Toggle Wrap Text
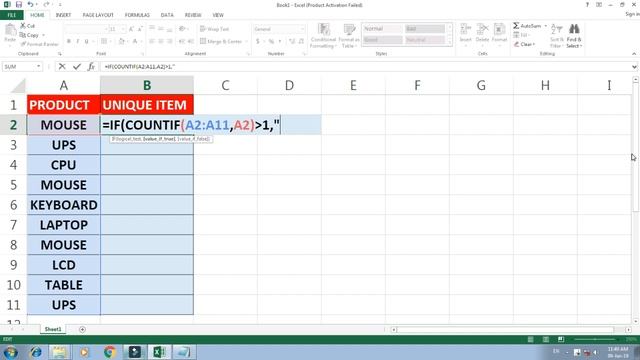640x360 pixels. pyautogui.click(x=214, y=29)
